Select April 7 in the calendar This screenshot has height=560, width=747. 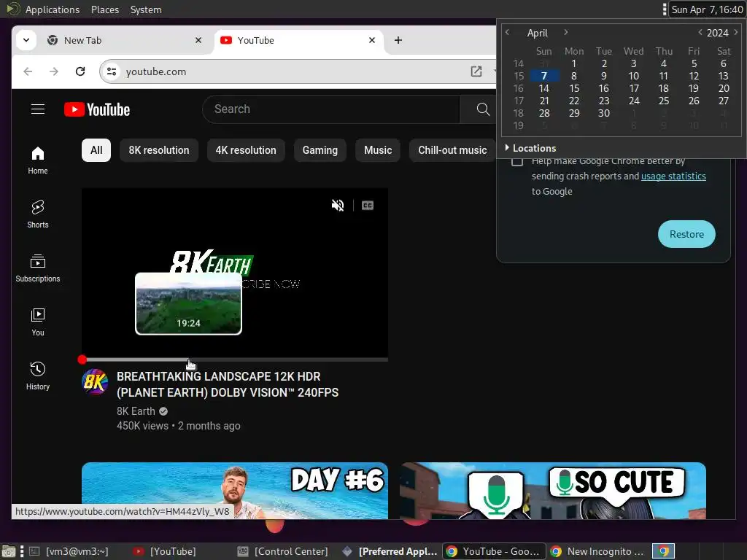[544, 76]
